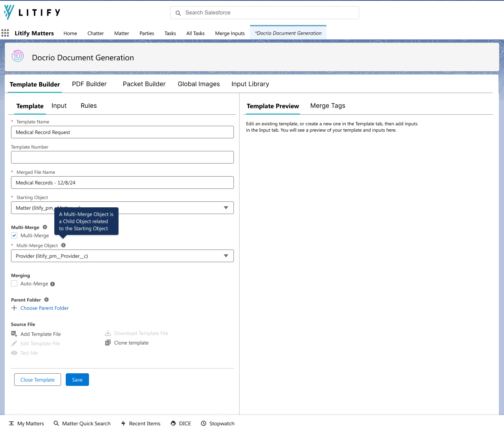Open the Stopwatch utility item
The width and height of the screenshot is (504, 432).
coord(218,423)
